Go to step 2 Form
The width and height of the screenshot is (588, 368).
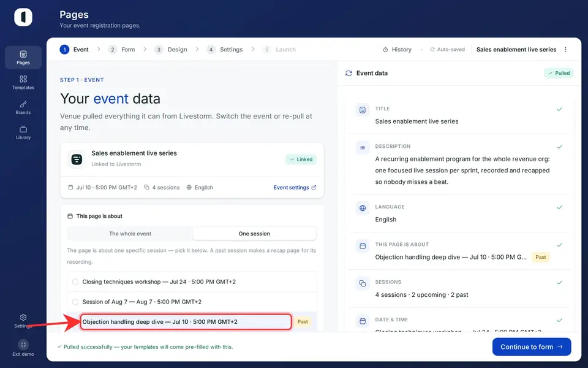[x=121, y=50]
